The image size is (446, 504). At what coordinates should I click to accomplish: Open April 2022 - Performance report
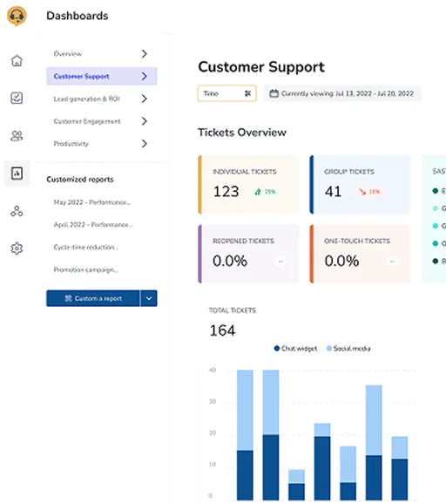click(x=93, y=225)
